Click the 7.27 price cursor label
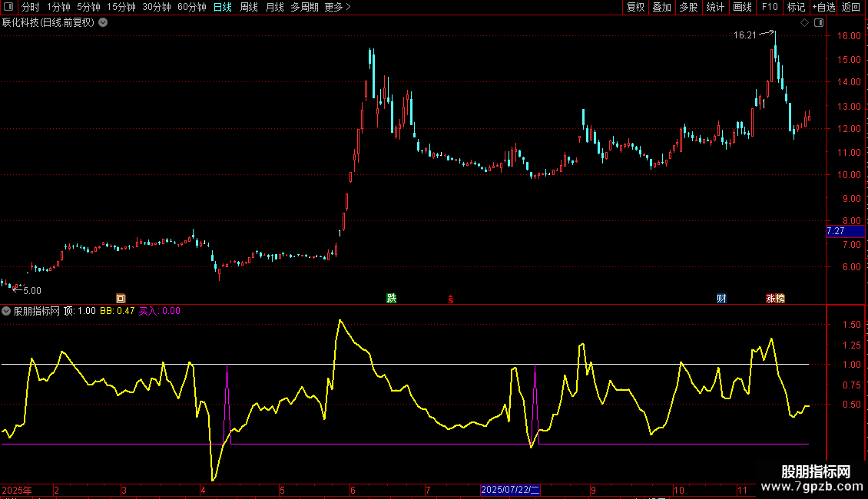 coord(845,231)
